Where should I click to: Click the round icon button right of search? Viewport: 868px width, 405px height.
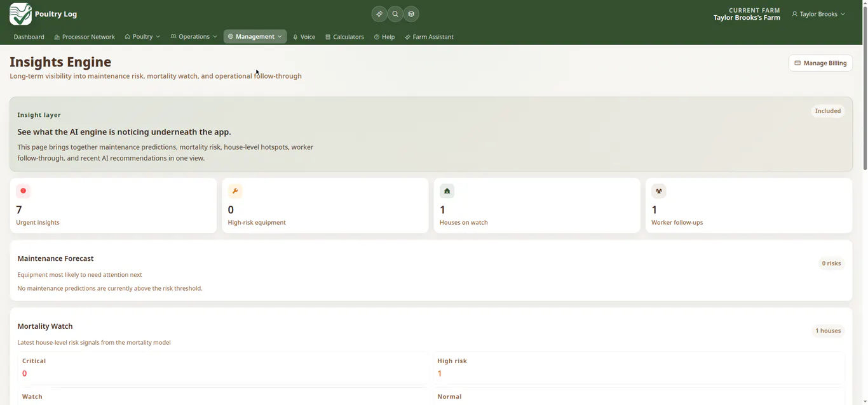(411, 14)
